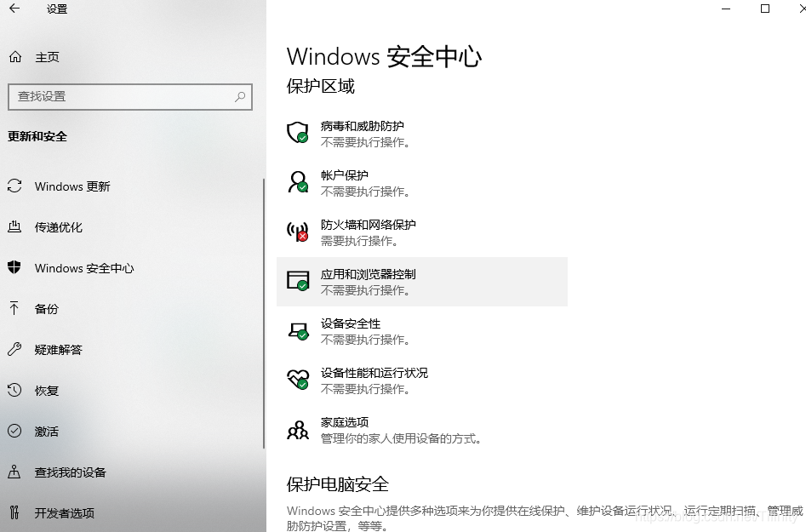Click the 防火墙和网络保护 antenna icon
This screenshot has width=806, height=532.
point(298,232)
